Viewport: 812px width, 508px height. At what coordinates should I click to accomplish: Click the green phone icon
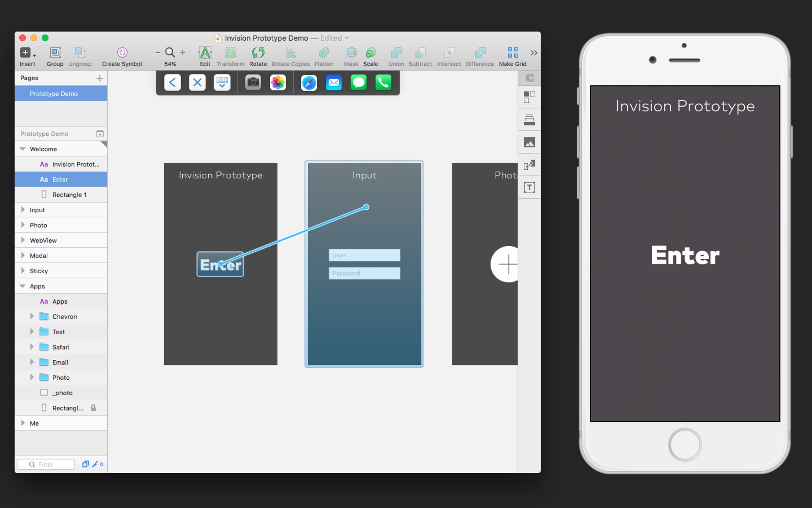pos(383,83)
